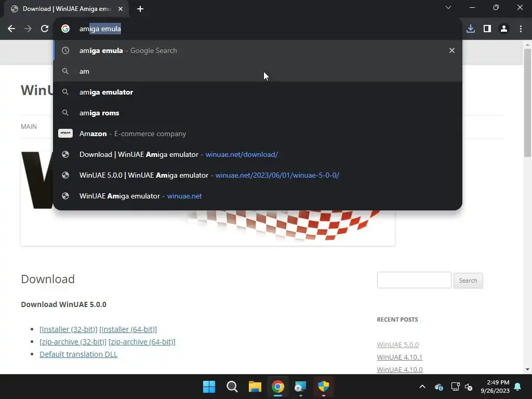Open the tab search chevron
Image resolution: width=532 pixels, height=399 pixels.
448,7
